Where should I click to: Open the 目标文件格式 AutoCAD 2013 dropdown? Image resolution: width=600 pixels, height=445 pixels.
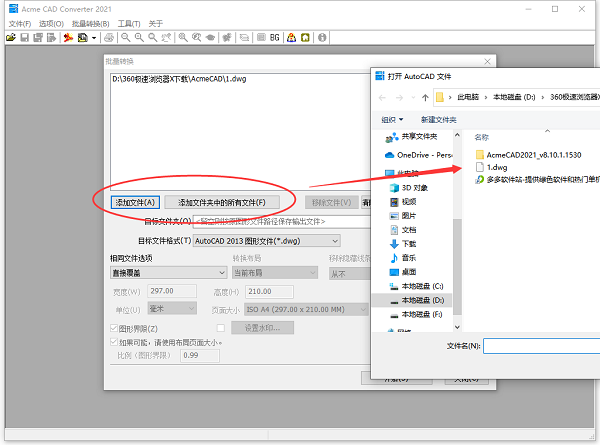click(x=267, y=241)
